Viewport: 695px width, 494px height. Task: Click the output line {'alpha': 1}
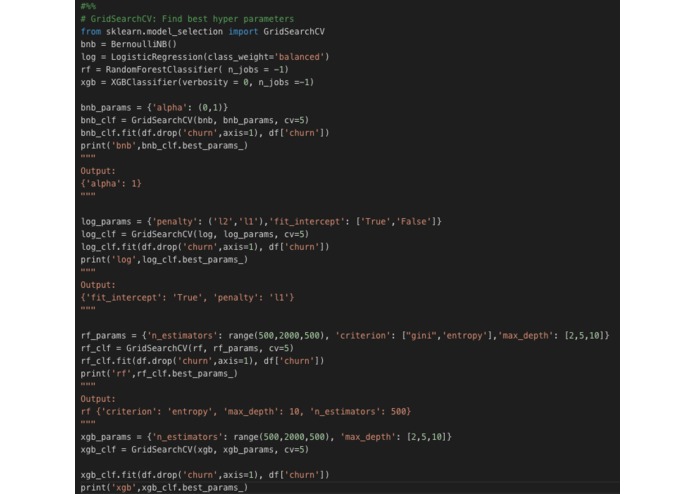[x=111, y=183]
